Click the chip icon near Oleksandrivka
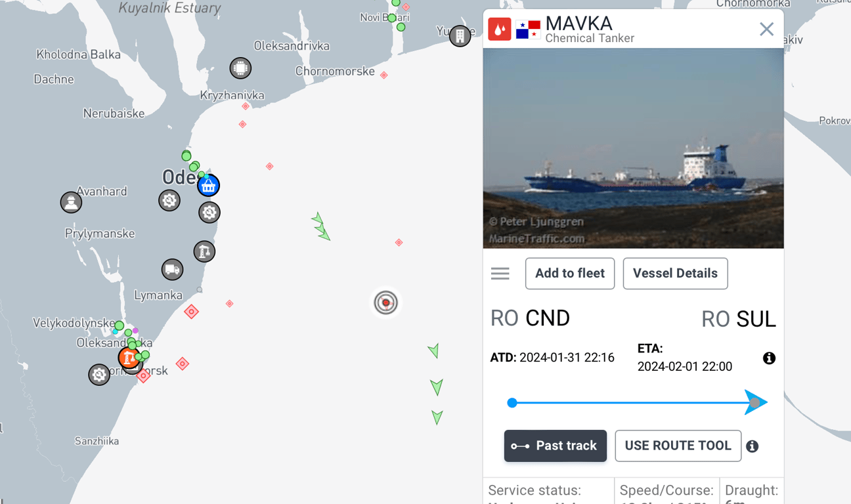The width and height of the screenshot is (851, 504). click(240, 68)
